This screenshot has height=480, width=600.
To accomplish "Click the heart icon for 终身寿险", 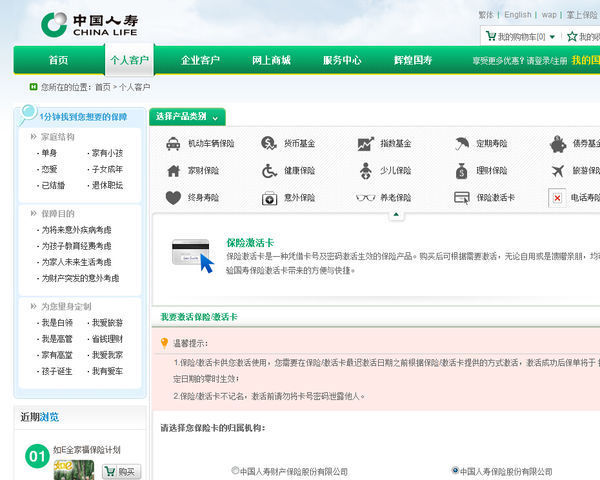I will tap(173, 198).
